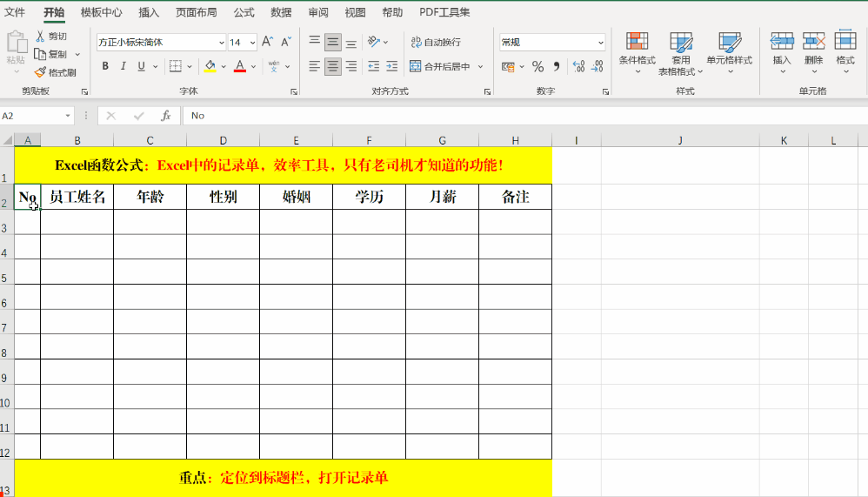868x497 pixels.
Task: Open Cell Styles (单元格样式)
Action: pos(730,53)
